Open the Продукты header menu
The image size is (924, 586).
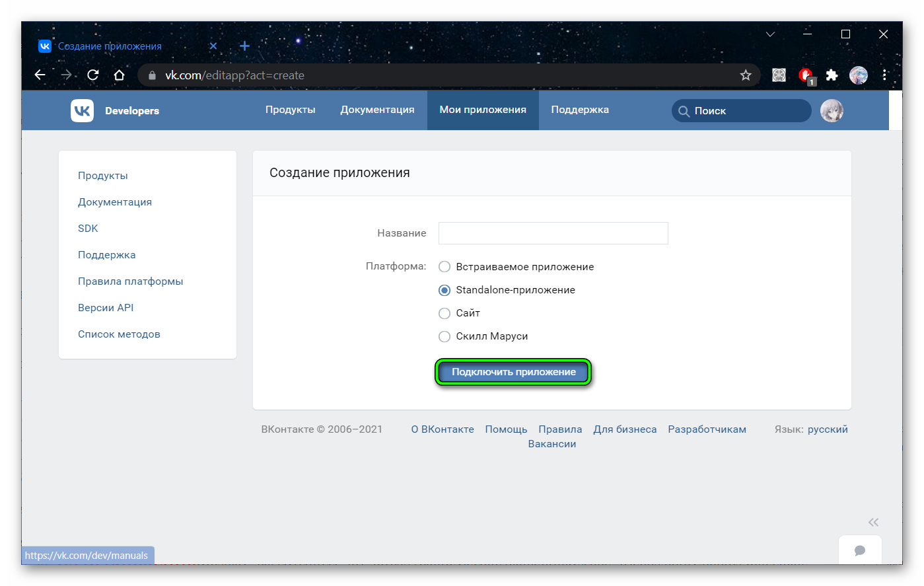(291, 110)
